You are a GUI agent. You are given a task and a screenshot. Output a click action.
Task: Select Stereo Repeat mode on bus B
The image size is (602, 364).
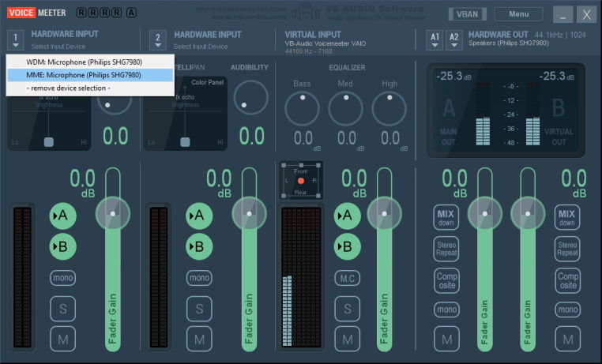(567, 249)
